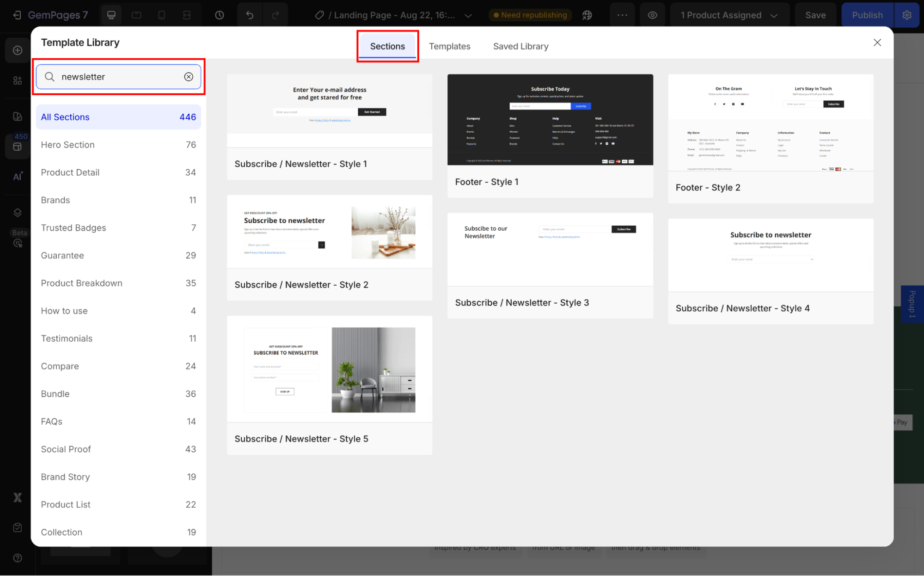The width and height of the screenshot is (924, 576).
Task: Open the settings gear next to Publish
Action: (x=907, y=15)
